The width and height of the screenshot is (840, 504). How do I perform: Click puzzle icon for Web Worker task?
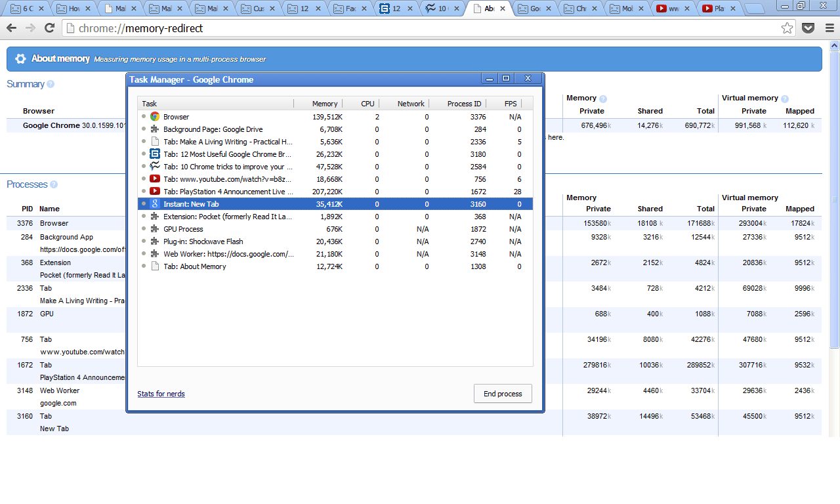pos(155,254)
